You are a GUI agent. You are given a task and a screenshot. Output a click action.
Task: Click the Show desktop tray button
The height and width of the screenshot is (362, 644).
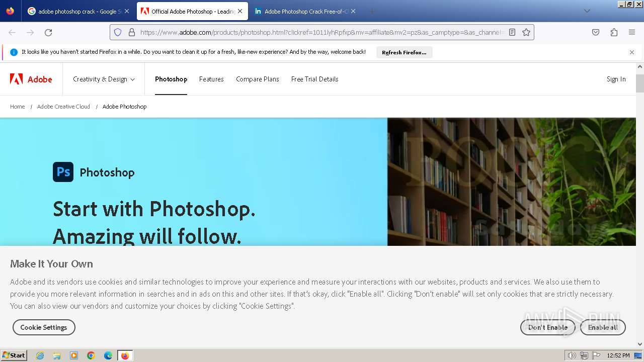(638, 355)
